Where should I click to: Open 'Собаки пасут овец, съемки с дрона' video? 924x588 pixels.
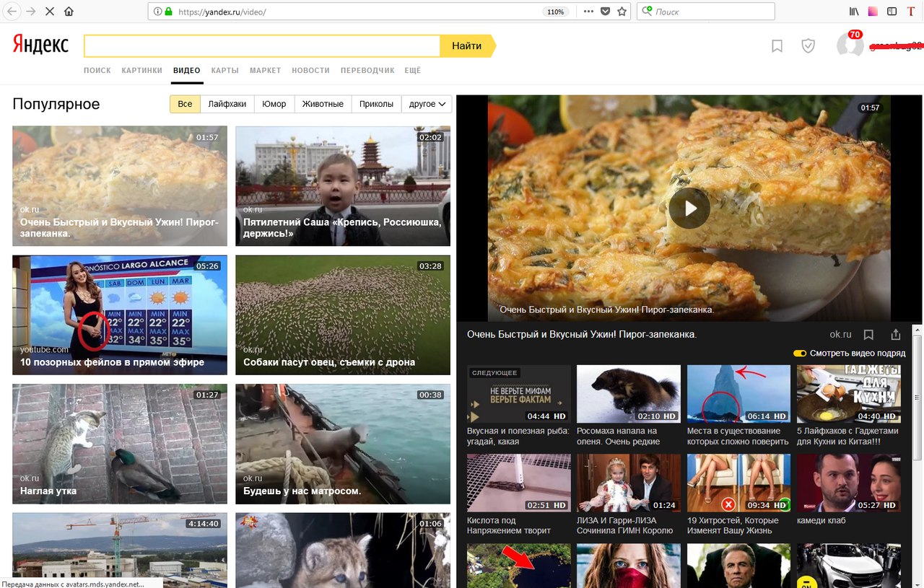point(343,315)
